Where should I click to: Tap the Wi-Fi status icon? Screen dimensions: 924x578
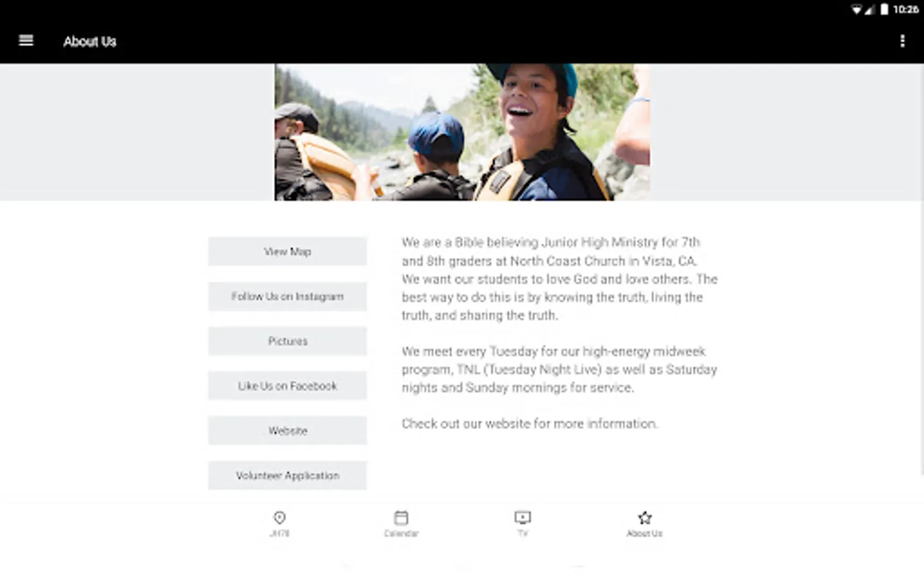pos(857,10)
